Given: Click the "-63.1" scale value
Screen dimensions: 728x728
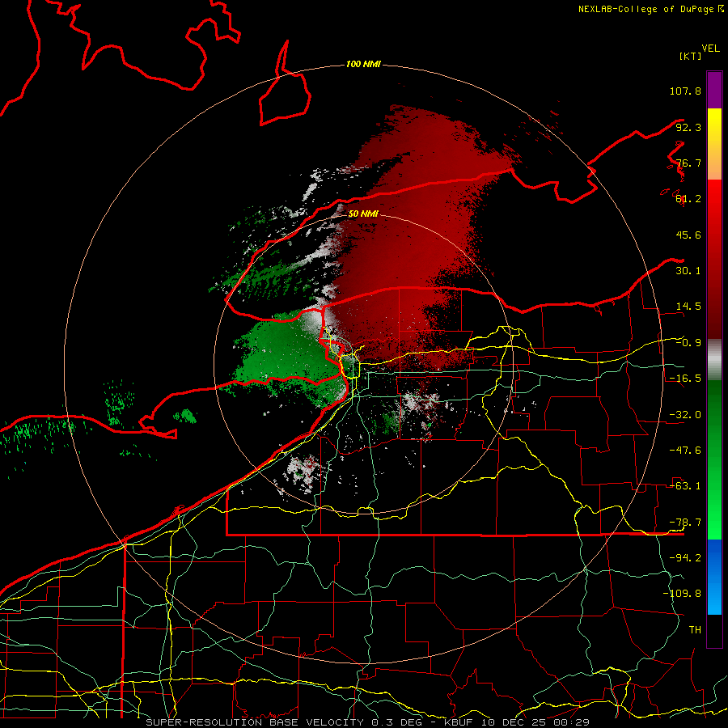Looking at the screenshot, I should click(x=685, y=486).
